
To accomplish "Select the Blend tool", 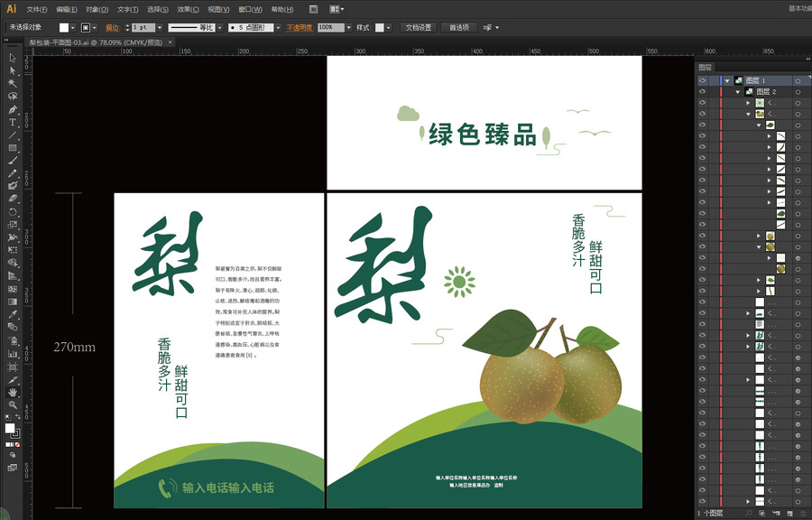I will (x=13, y=328).
